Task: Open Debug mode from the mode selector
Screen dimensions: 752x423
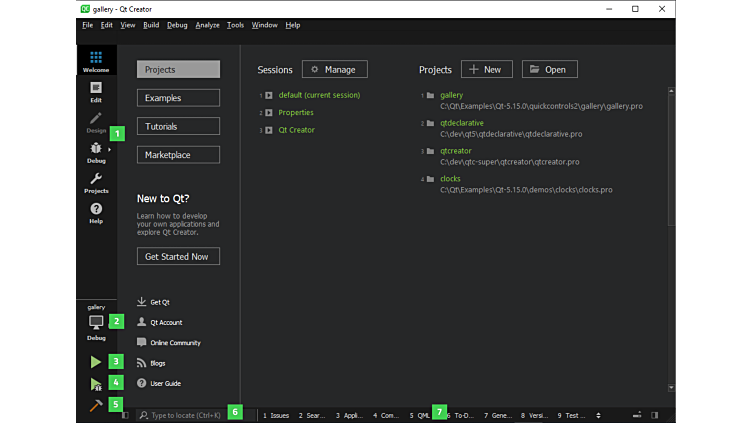Action: pos(96,152)
